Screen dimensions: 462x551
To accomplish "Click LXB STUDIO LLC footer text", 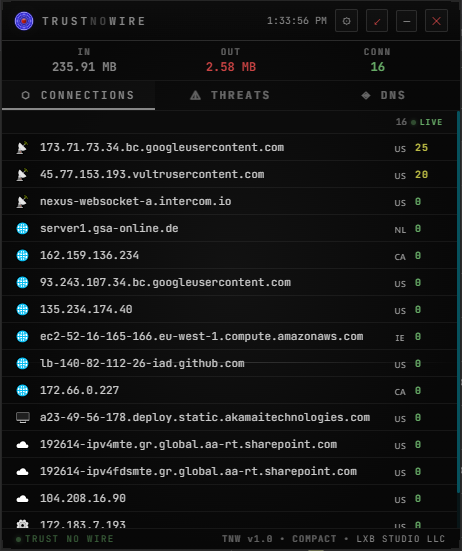I will pyautogui.click(x=401, y=539).
